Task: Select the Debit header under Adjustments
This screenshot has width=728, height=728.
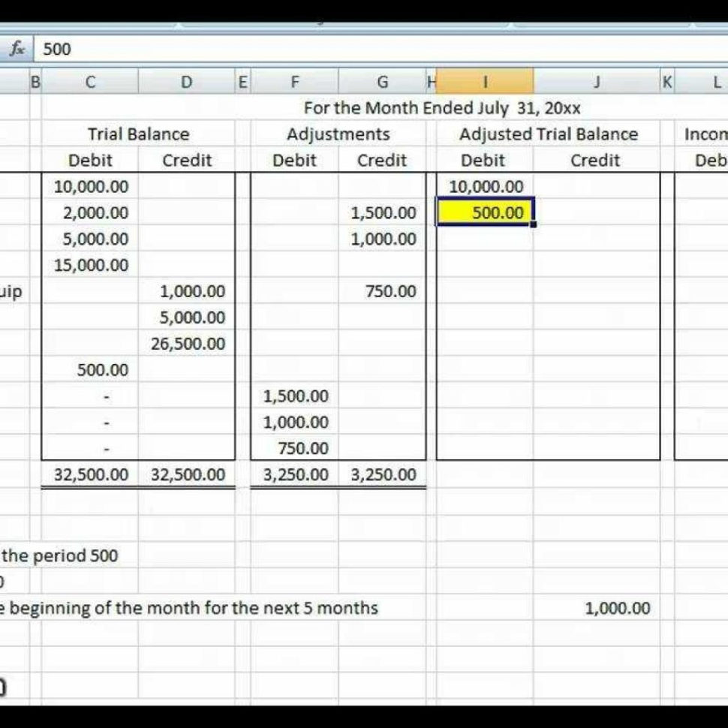Action: (x=295, y=160)
